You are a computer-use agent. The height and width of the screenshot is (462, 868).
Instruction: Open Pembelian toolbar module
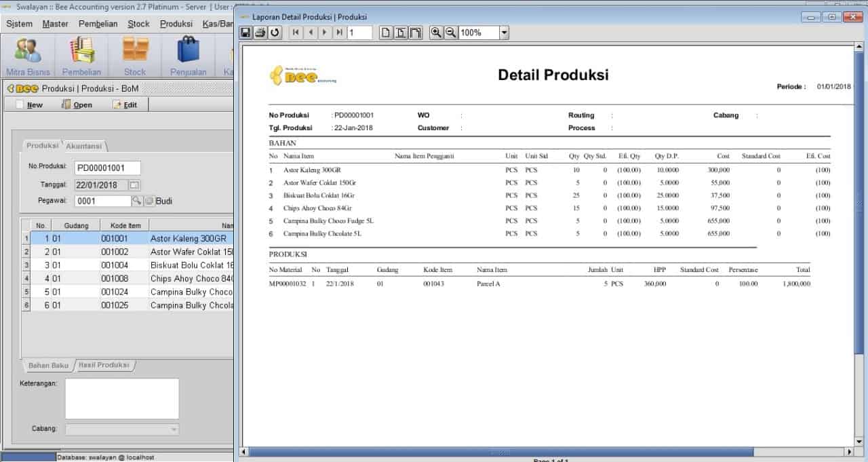[x=81, y=56]
